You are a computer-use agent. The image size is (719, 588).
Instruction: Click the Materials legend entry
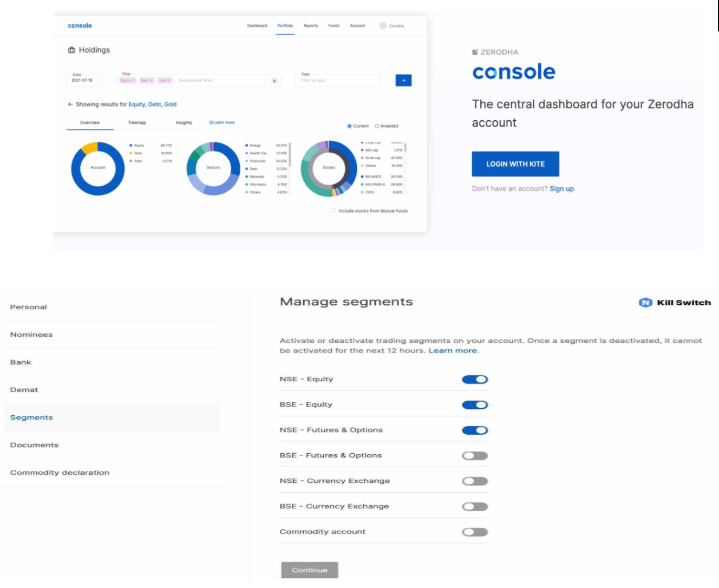coord(266,177)
